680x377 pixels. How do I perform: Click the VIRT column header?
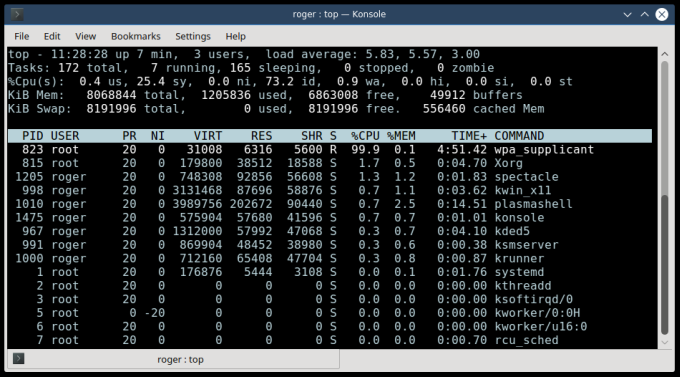(x=208, y=136)
